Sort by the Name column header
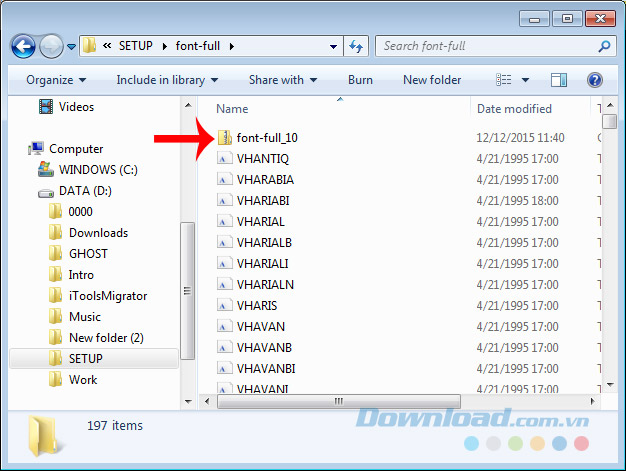Viewport: 626px width, 471px height. (x=232, y=109)
